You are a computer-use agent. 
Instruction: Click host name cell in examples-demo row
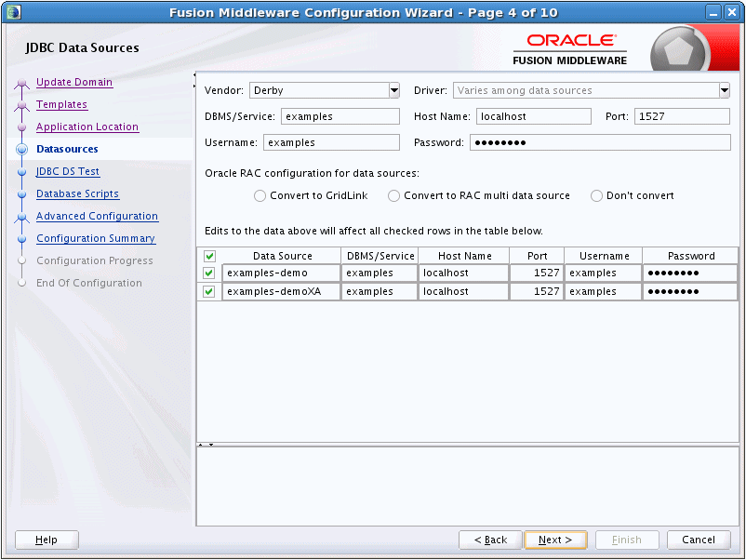463,273
